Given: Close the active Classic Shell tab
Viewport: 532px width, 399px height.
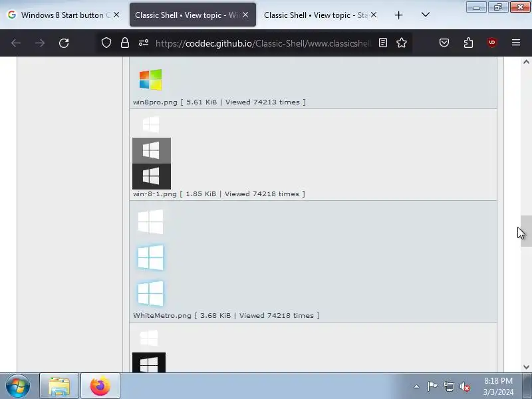Looking at the screenshot, I should point(245,15).
